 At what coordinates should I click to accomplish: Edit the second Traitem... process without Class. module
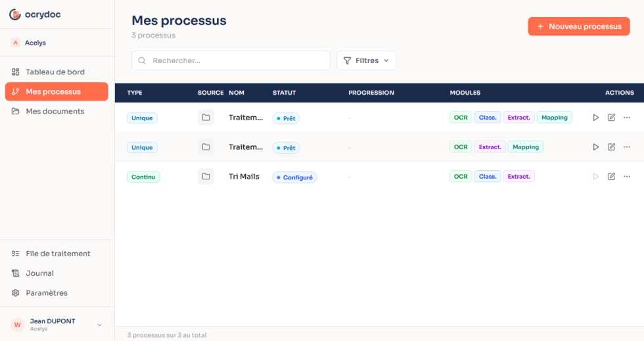(x=611, y=147)
